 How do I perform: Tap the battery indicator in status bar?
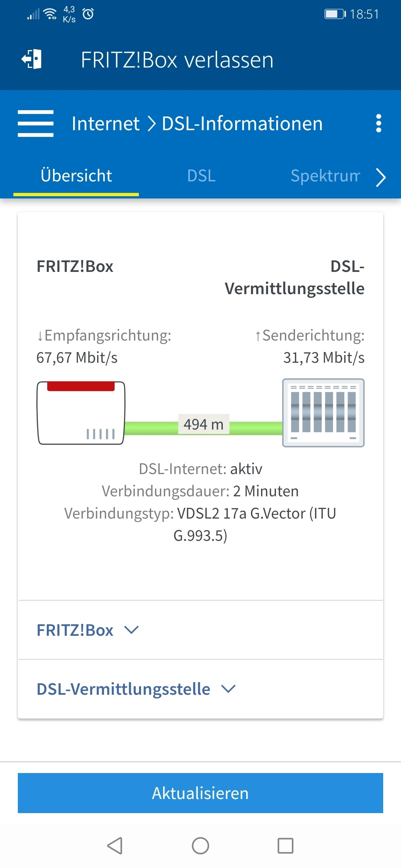pyautogui.click(x=335, y=14)
